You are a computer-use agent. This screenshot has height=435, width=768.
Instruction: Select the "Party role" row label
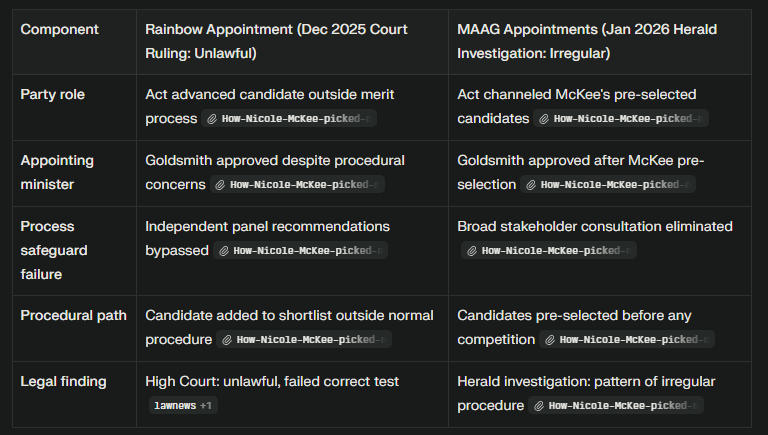click(x=53, y=95)
